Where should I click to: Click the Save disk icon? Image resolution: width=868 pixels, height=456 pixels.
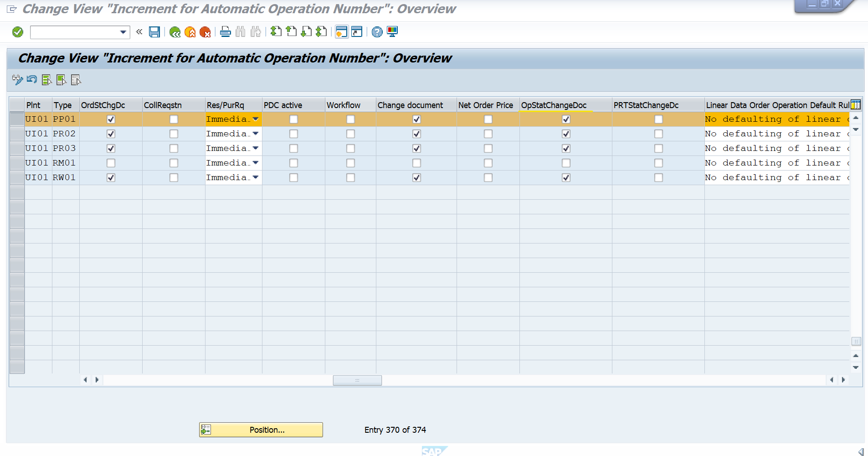click(154, 32)
